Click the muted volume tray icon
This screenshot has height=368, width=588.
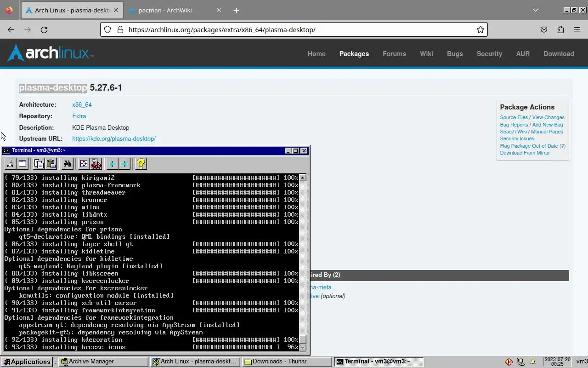pos(509,362)
